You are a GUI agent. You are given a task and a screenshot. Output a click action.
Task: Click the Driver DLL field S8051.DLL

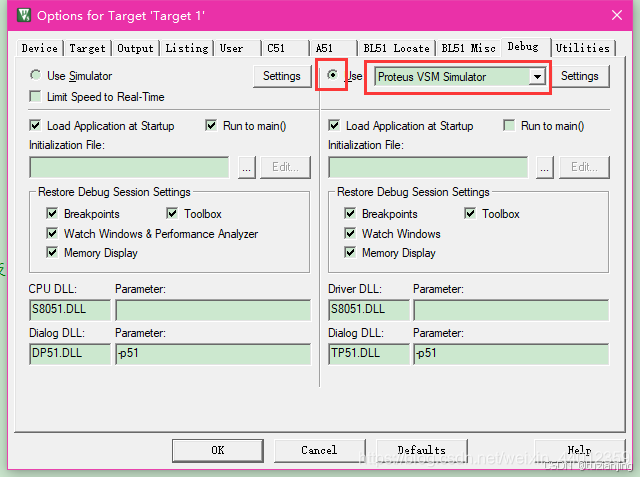coord(369,310)
